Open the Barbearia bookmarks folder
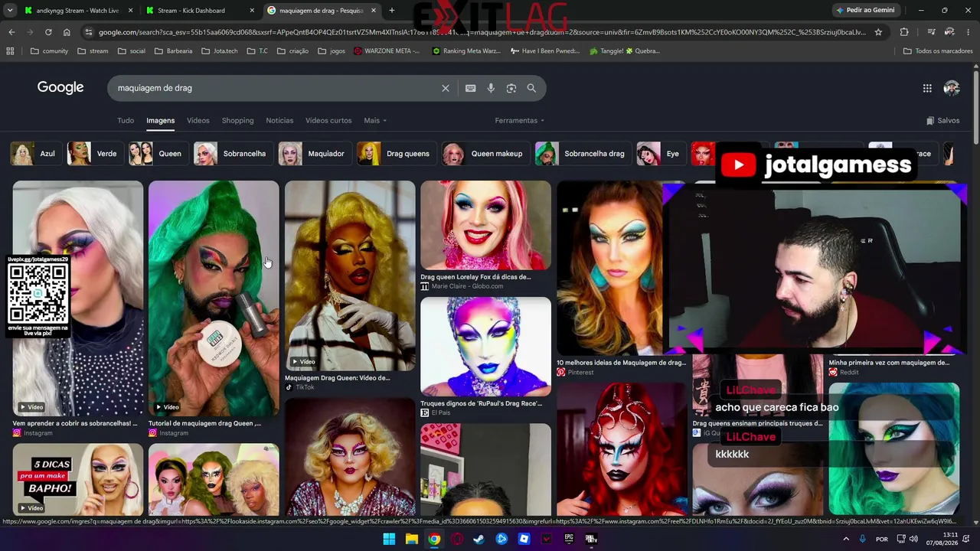This screenshot has height=551, width=980. [174, 51]
